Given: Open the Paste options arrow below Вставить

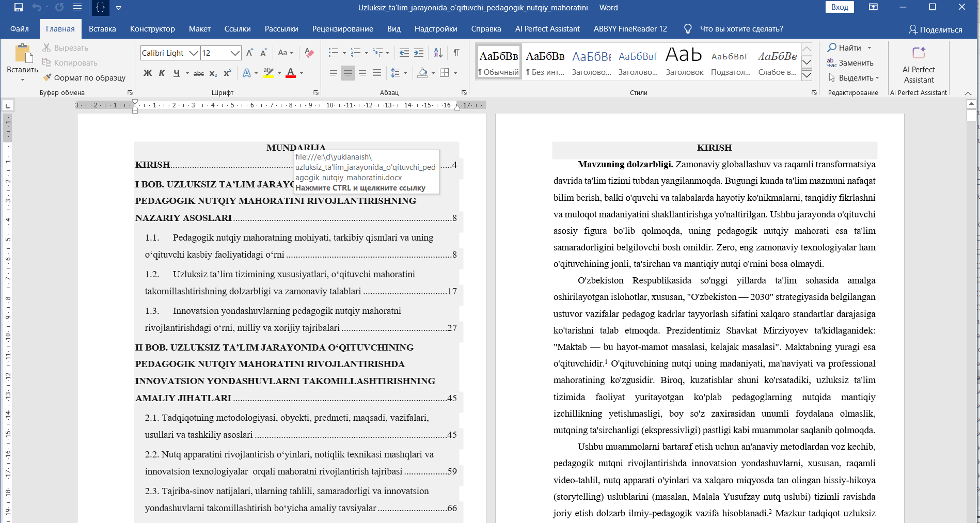Looking at the screenshot, I should point(22,80).
